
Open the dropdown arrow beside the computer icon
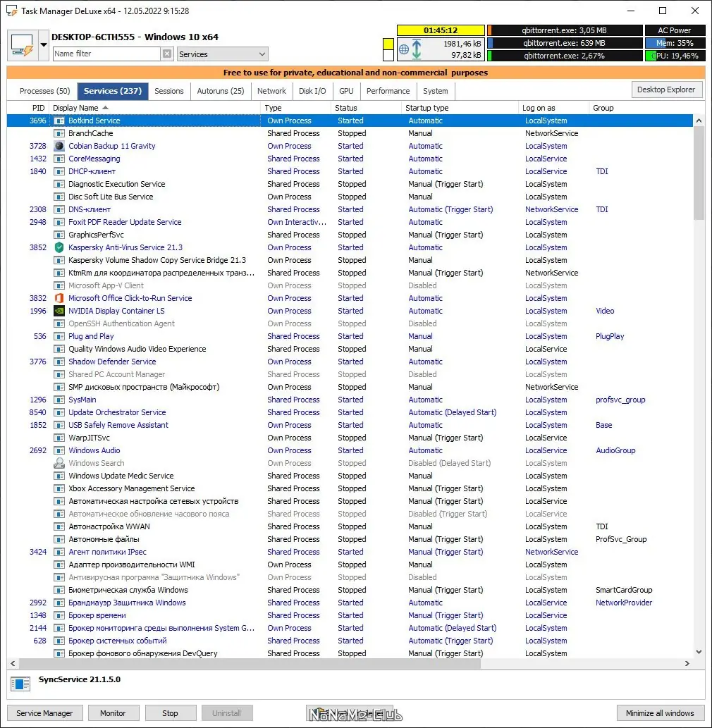tap(43, 45)
